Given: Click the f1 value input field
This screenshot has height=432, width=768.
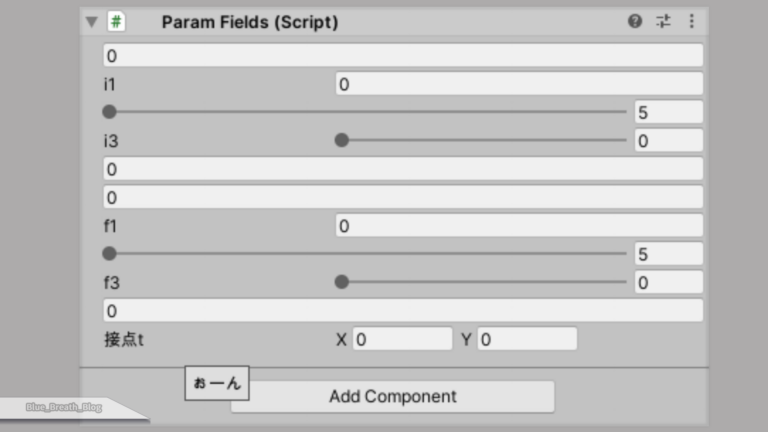Looking at the screenshot, I should (518, 226).
